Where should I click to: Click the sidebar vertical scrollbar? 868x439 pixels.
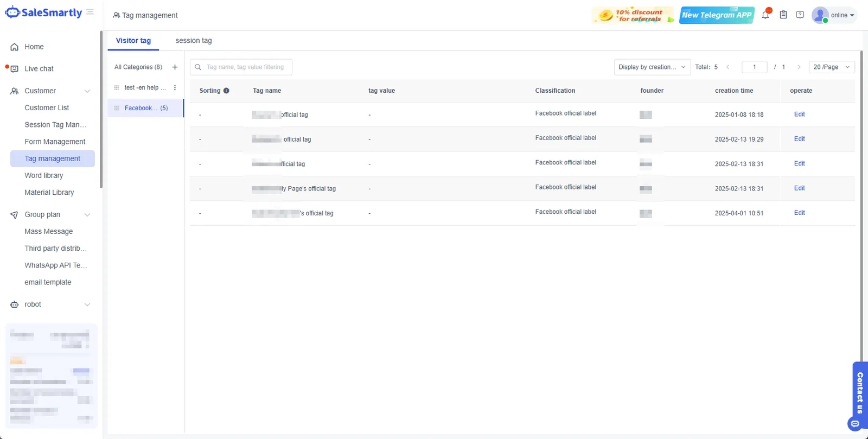(101, 109)
